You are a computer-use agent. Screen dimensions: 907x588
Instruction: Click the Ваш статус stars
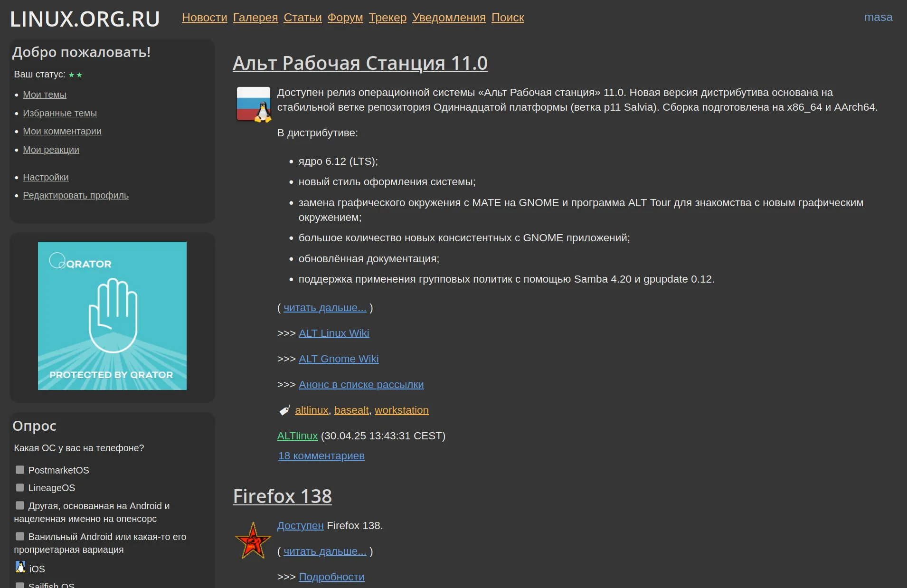click(75, 75)
